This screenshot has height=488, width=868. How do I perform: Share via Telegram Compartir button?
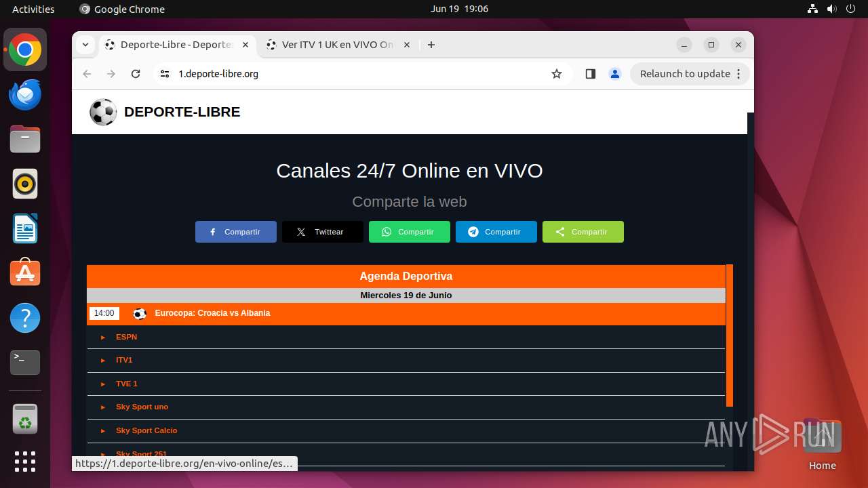click(496, 232)
